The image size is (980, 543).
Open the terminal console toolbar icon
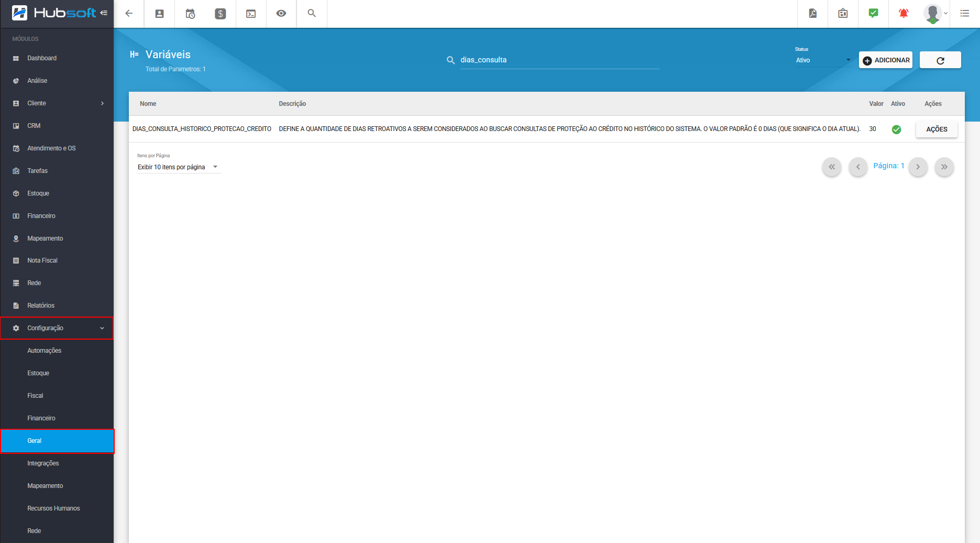coord(251,14)
